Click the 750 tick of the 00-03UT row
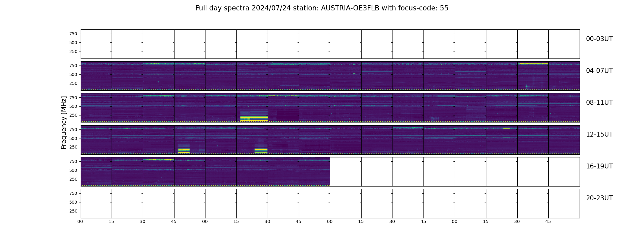 point(73,34)
